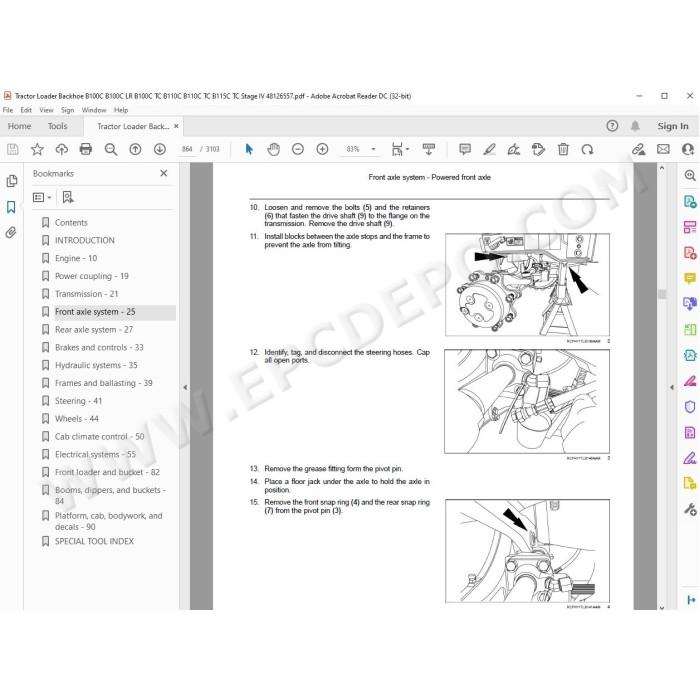The height and width of the screenshot is (700, 700).
Task: Open Electrical systems - 55 bookmark
Action: tap(95, 454)
